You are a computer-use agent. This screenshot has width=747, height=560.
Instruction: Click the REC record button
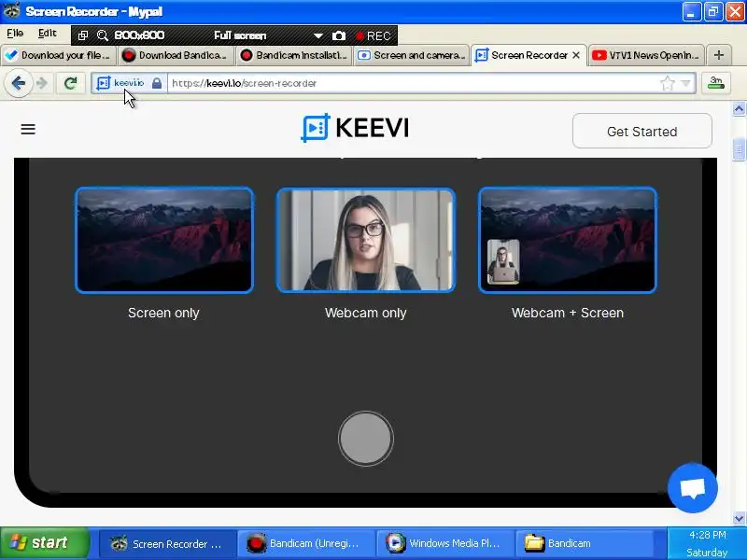coord(373,35)
